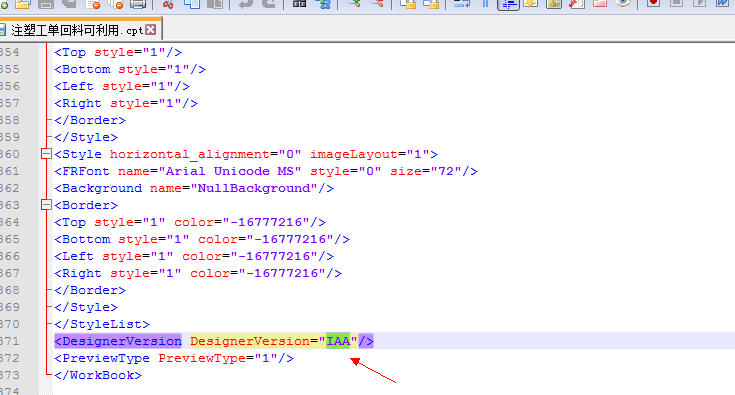Image resolution: width=735 pixels, height=395 pixels.
Task: Select the 注塑工单回料可利用.cpt tab
Action: tap(77, 30)
